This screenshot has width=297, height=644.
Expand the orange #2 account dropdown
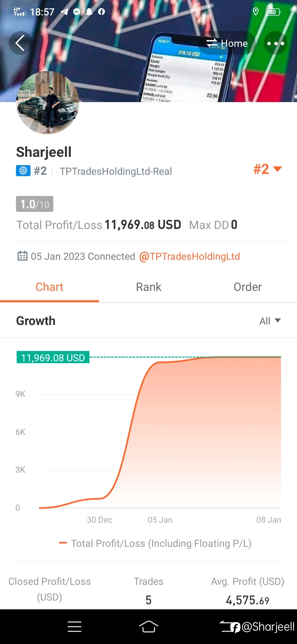pyautogui.click(x=268, y=169)
